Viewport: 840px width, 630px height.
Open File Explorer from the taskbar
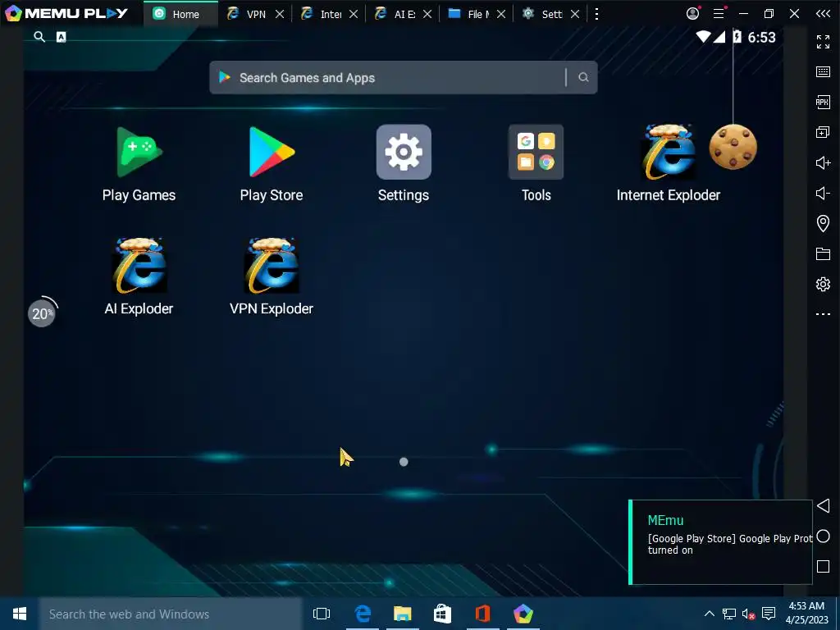(x=403, y=614)
